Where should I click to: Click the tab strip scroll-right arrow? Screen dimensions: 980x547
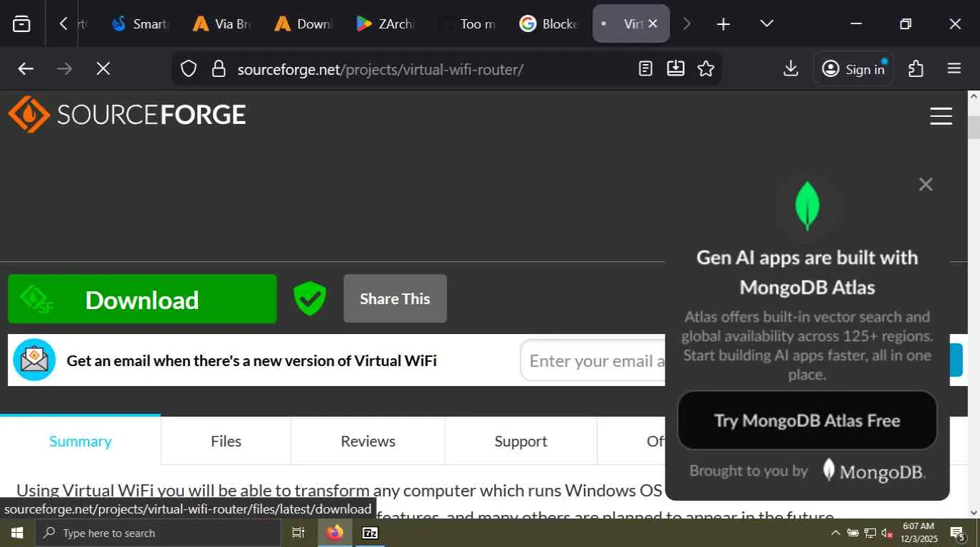[687, 24]
